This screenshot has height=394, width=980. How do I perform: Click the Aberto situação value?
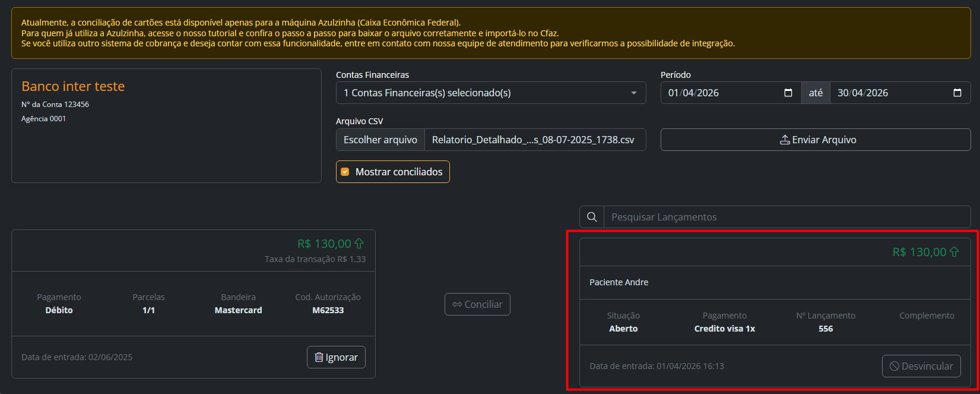[x=623, y=329]
